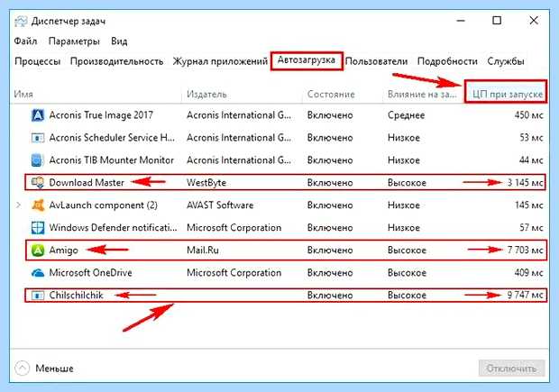Screen dimensions: 559x392
Task: Switch to the Процессы tab
Action: click(x=38, y=61)
